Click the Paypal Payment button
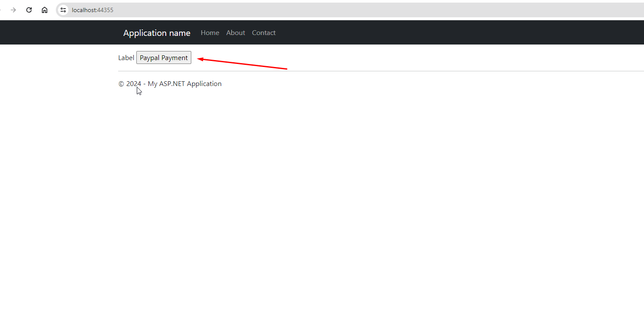 coord(164,58)
